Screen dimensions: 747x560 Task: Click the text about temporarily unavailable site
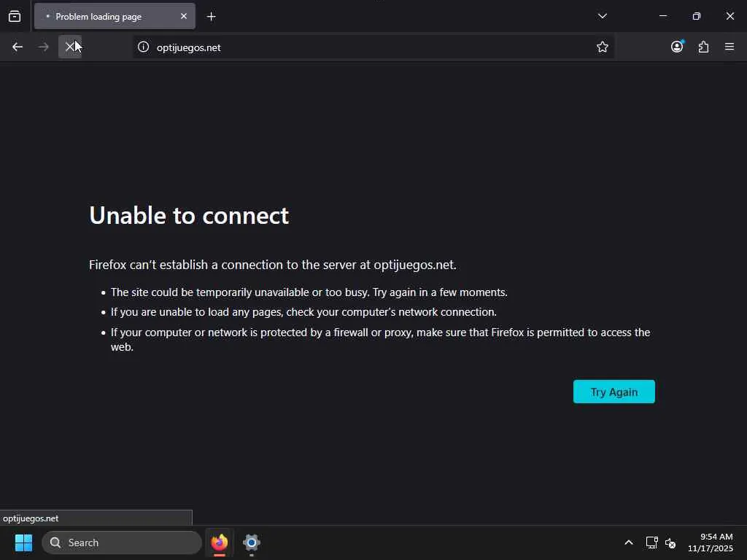click(x=309, y=292)
